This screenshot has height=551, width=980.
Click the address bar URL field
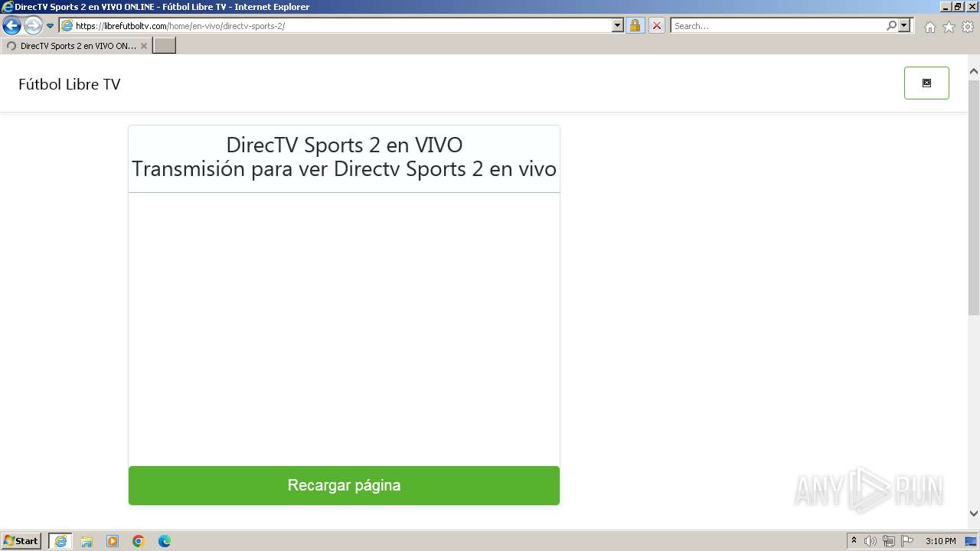[x=335, y=26]
